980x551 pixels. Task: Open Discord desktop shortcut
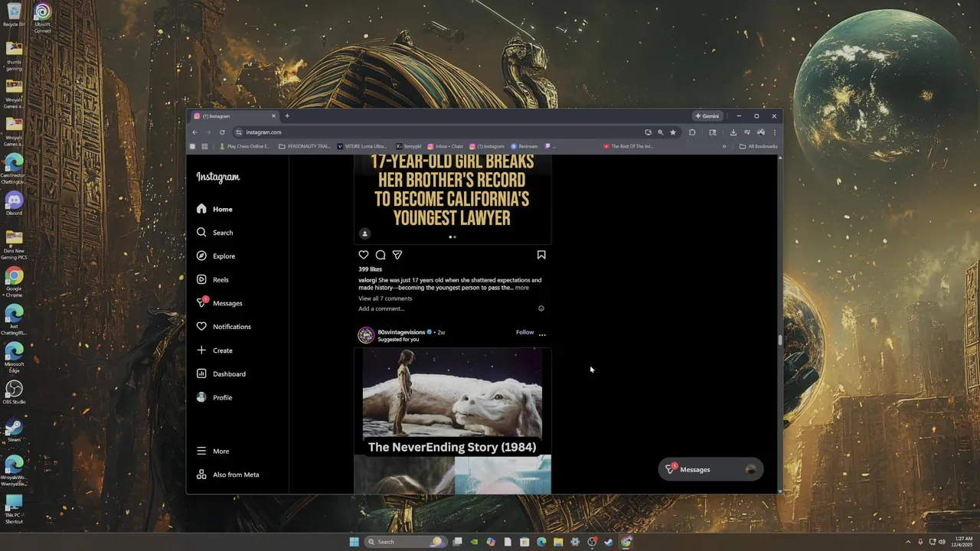(x=14, y=203)
